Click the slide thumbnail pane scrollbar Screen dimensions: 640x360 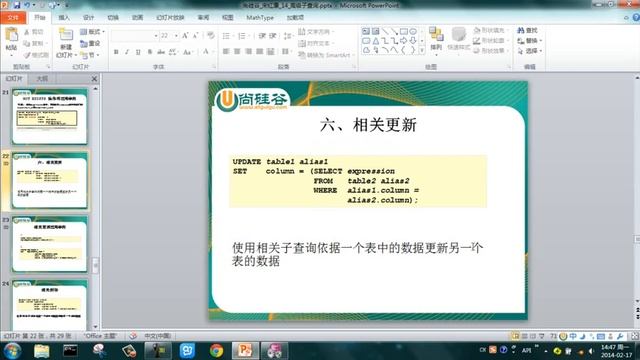96,264
